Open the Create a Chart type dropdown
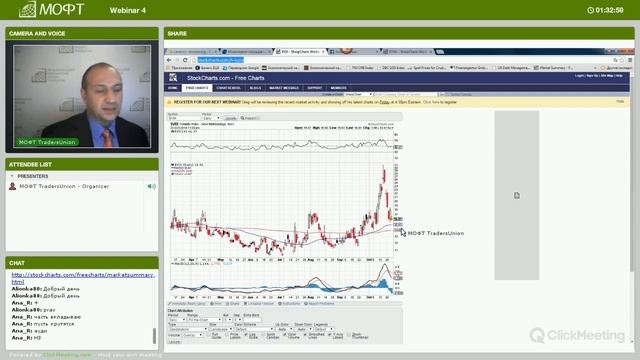The width and height of the screenshot is (640, 360). click(358, 94)
